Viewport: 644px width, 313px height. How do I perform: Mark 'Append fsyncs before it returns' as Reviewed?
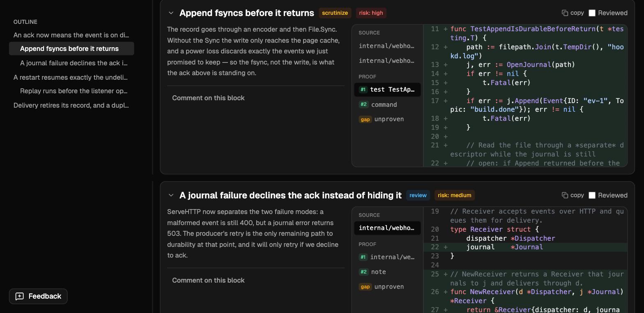592,13
